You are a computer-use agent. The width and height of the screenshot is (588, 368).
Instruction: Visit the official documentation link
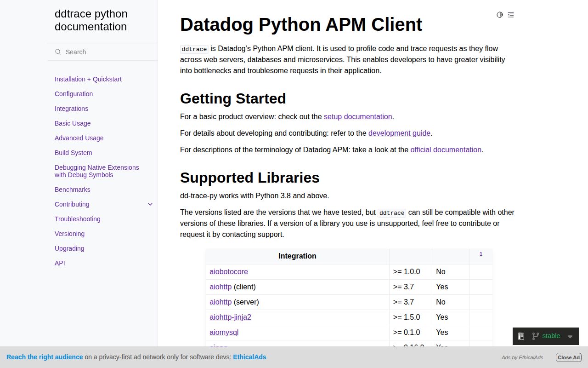coord(446,149)
